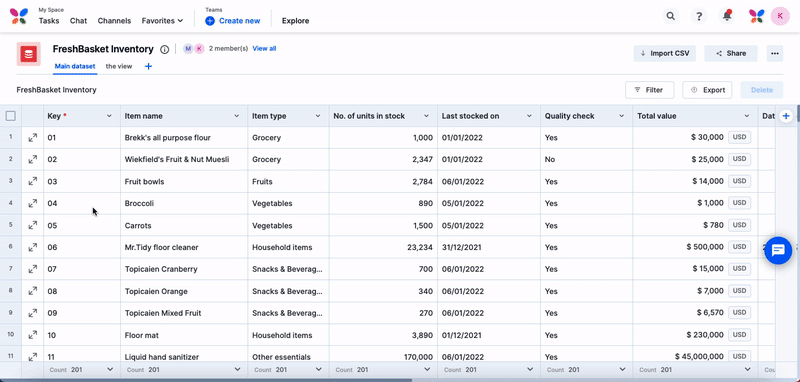Viewport: 800px width, 382px height.
Task: Open Item name column dropdown
Action: point(237,116)
